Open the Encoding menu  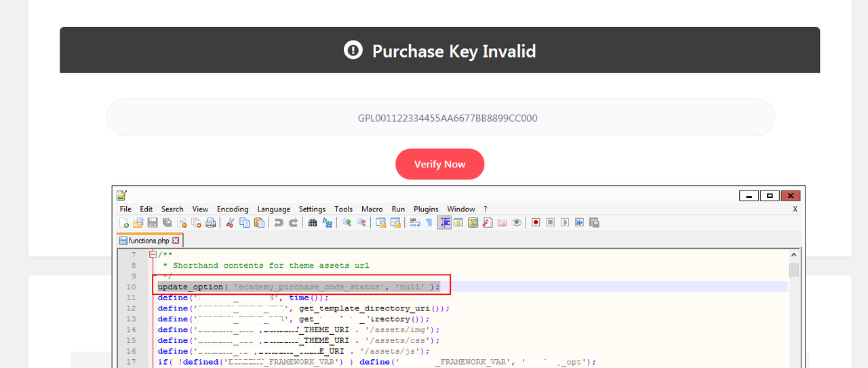[x=233, y=209]
